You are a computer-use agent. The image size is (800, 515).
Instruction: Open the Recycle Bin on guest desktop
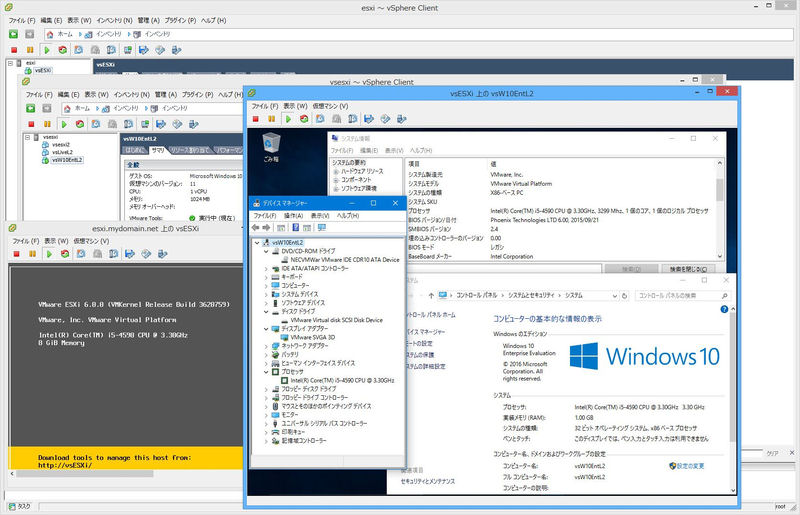[x=271, y=147]
